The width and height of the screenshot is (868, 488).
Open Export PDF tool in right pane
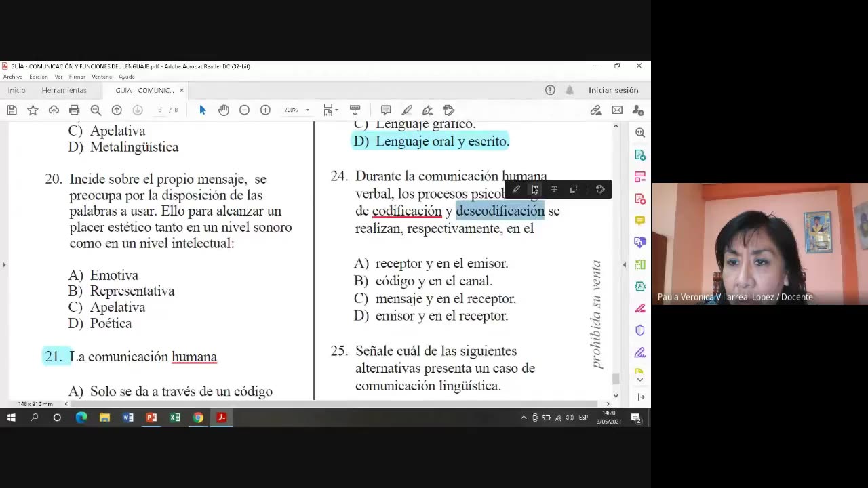click(x=640, y=155)
